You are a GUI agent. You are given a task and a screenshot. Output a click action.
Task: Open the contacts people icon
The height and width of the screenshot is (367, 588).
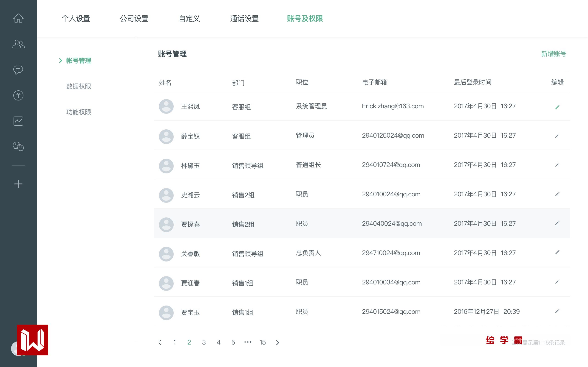18,44
